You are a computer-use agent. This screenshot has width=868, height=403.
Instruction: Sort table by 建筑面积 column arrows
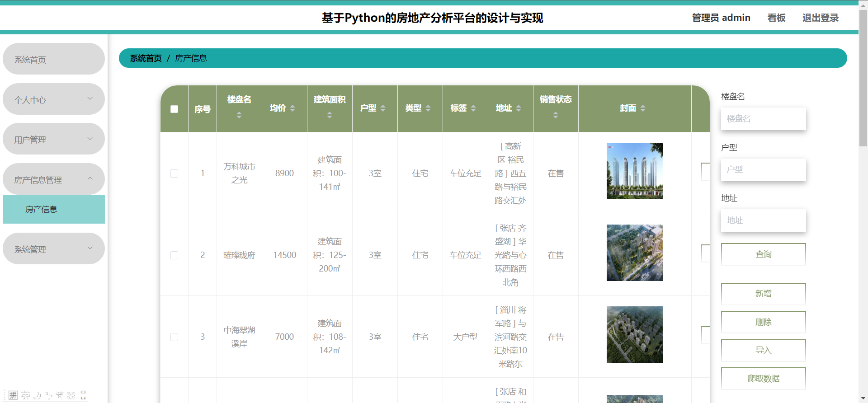(330, 115)
